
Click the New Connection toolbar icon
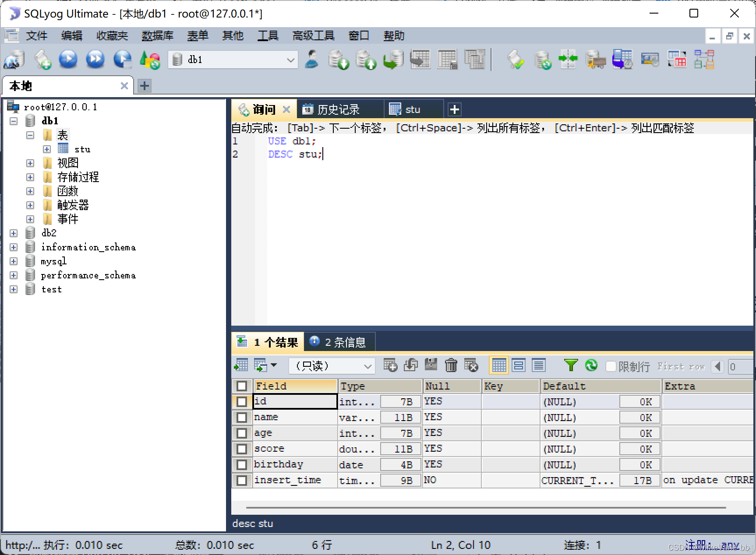pos(14,60)
